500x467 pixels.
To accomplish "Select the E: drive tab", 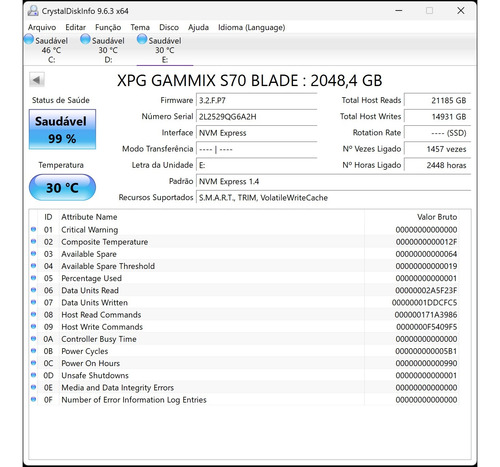I will coord(165,50).
